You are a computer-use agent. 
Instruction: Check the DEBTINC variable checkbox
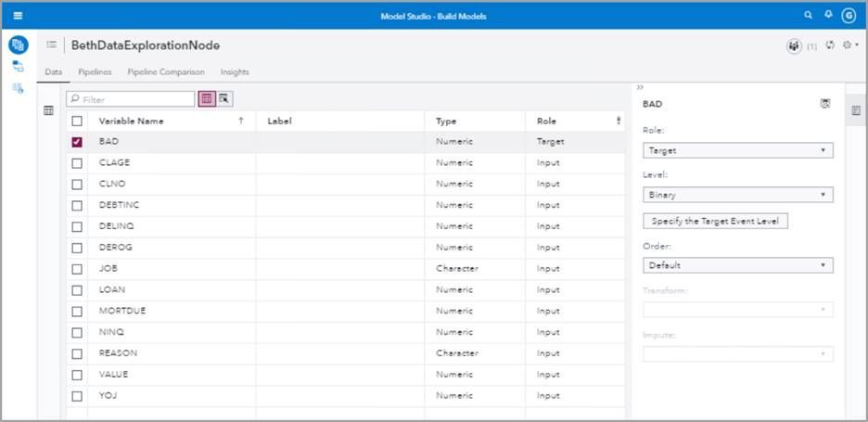point(77,205)
